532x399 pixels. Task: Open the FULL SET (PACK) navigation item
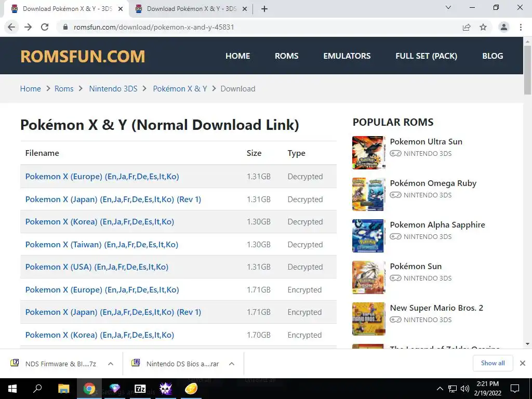tap(426, 56)
